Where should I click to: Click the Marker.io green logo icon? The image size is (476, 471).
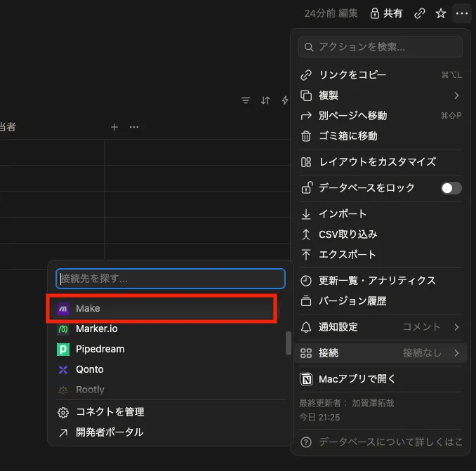pos(63,329)
